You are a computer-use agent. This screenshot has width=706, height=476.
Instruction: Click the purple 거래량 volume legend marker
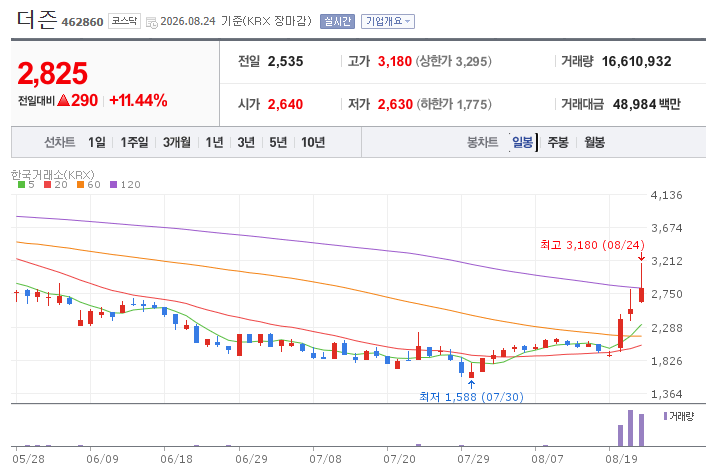(665, 416)
